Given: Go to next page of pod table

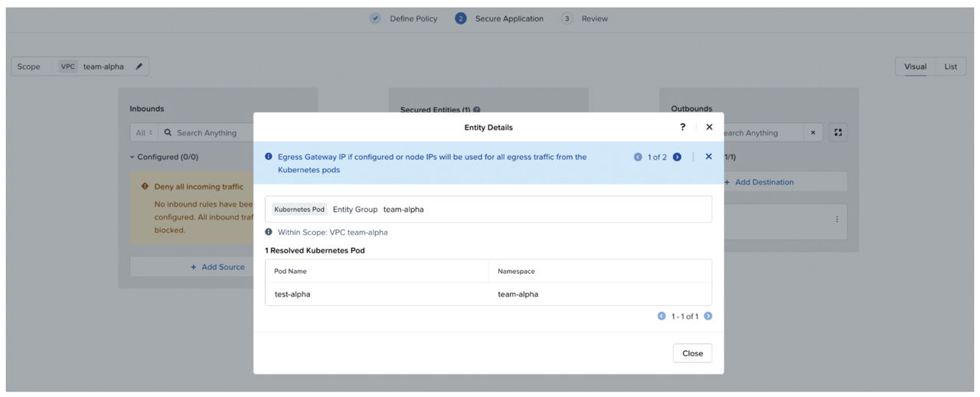Looking at the screenshot, I should pos(708,316).
